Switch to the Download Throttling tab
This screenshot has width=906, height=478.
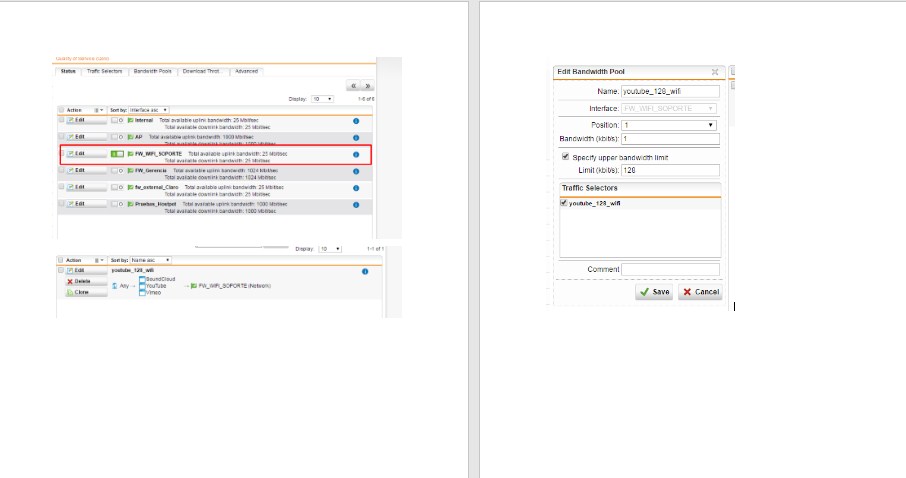[x=203, y=71]
